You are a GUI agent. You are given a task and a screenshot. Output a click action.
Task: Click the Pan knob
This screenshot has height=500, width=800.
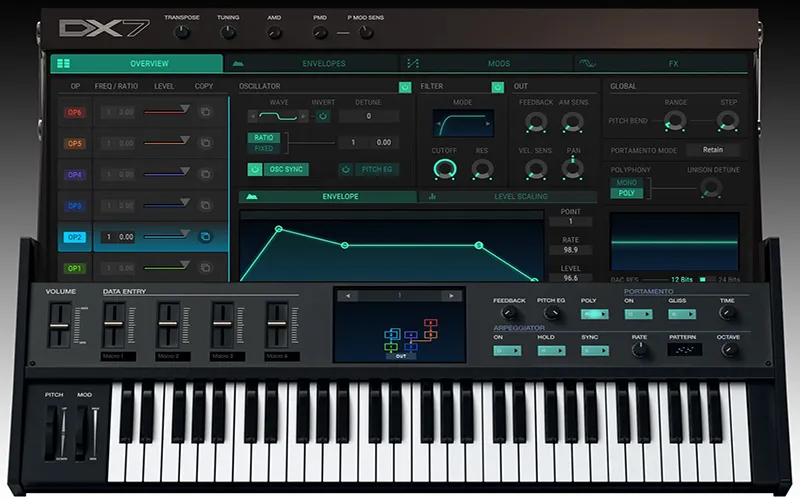(572, 169)
